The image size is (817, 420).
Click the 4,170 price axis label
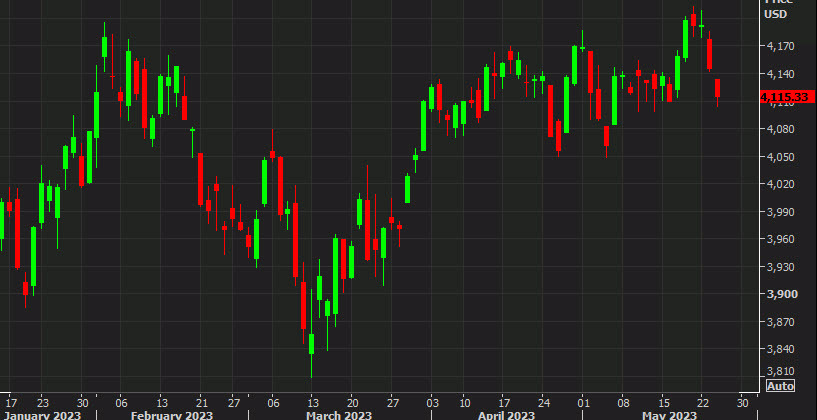(x=779, y=47)
